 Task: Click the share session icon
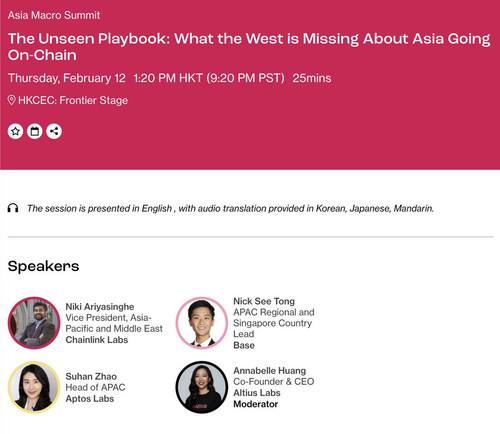coord(54,131)
